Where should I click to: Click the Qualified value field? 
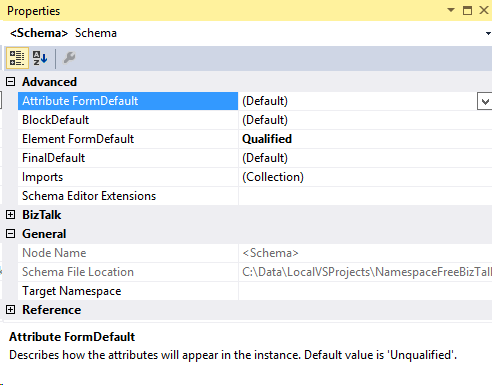(365, 139)
